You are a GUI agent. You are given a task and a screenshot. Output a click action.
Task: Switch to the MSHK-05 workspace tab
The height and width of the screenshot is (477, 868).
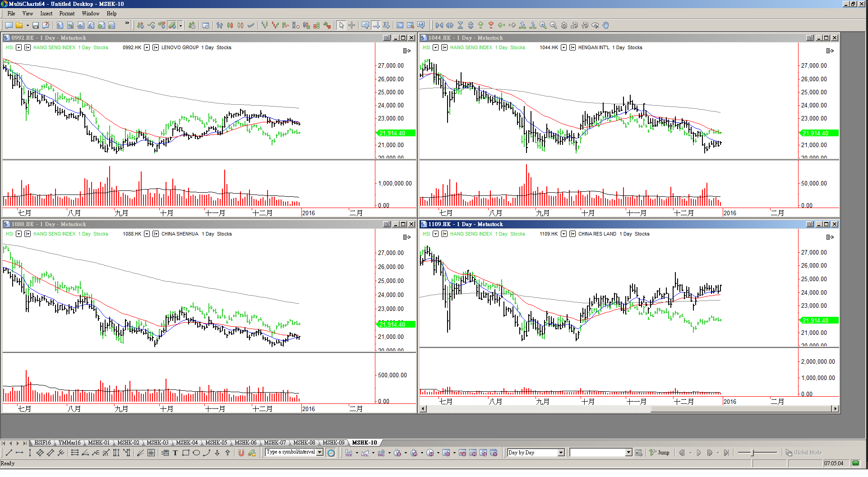point(216,443)
